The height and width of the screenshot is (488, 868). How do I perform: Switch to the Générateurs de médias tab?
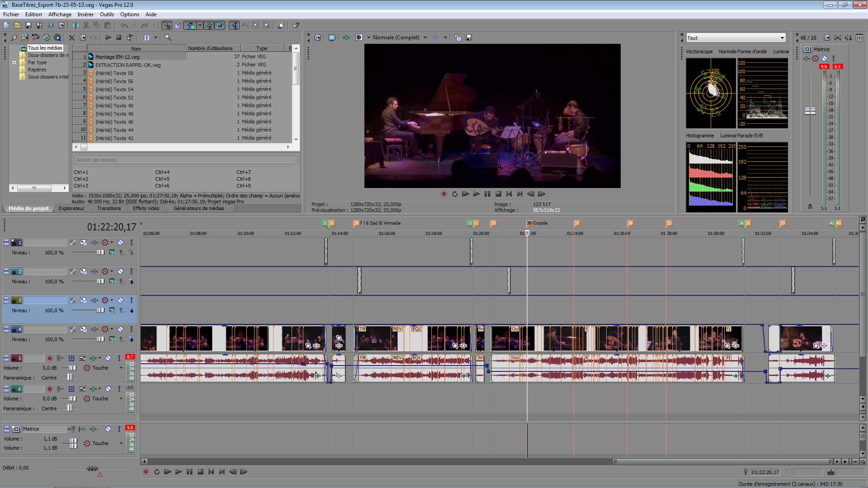199,208
